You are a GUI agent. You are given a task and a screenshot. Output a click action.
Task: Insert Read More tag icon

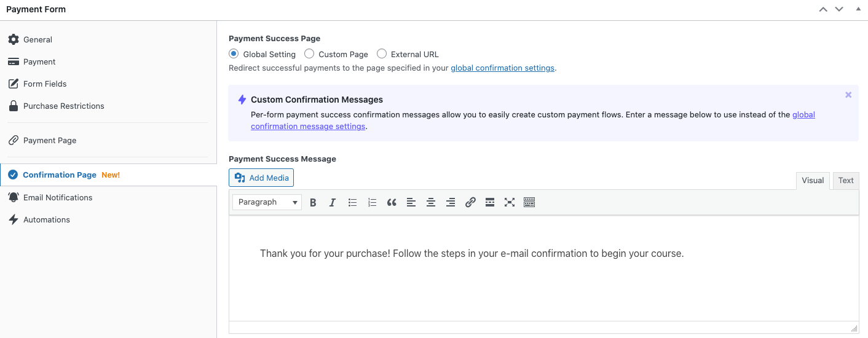[x=490, y=202]
